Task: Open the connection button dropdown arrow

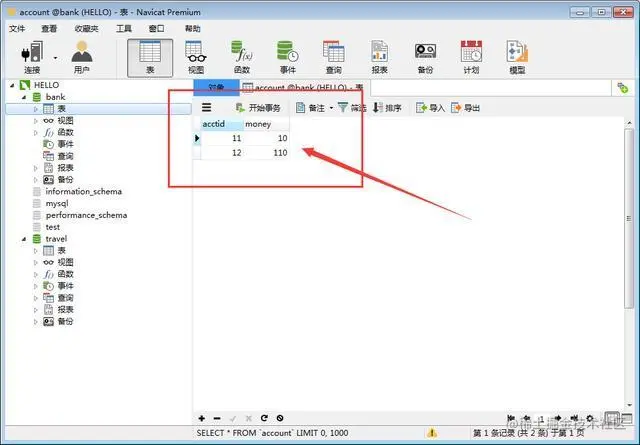Action: tap(55, 58)
